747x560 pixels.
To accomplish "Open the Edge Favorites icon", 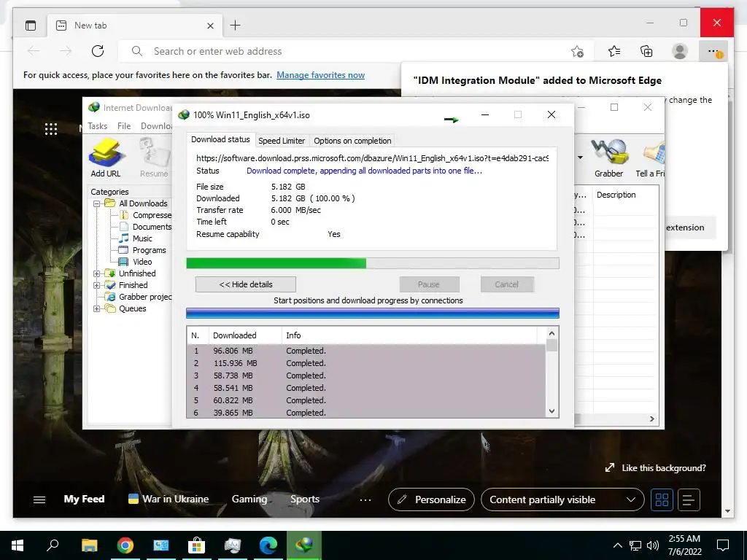I will pyautogui.click(x=614, y=51).
